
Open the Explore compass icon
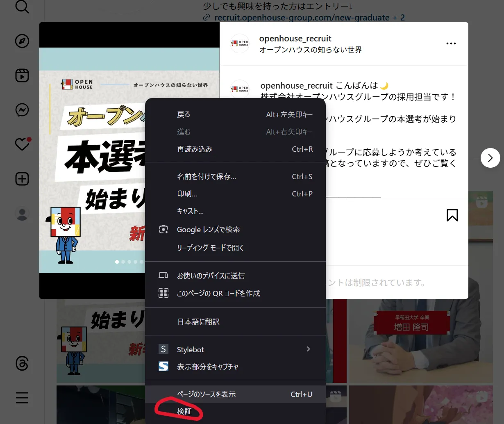[x=22, y=41]
